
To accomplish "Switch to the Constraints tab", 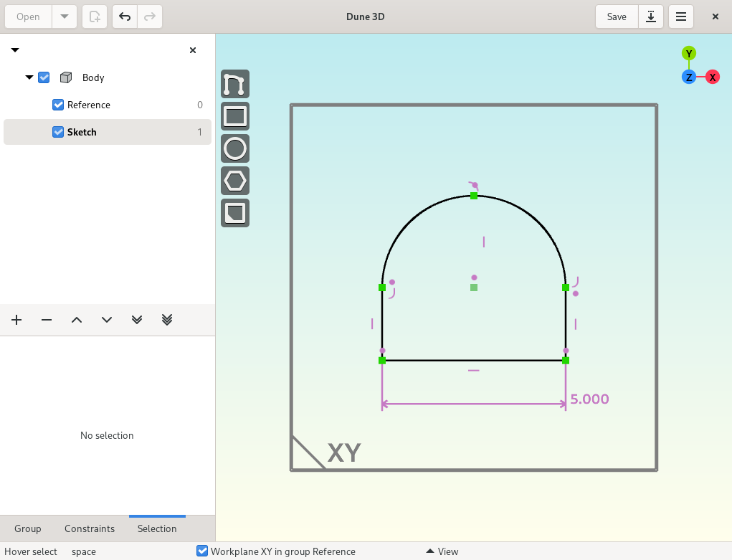I will tap(90, 528).
